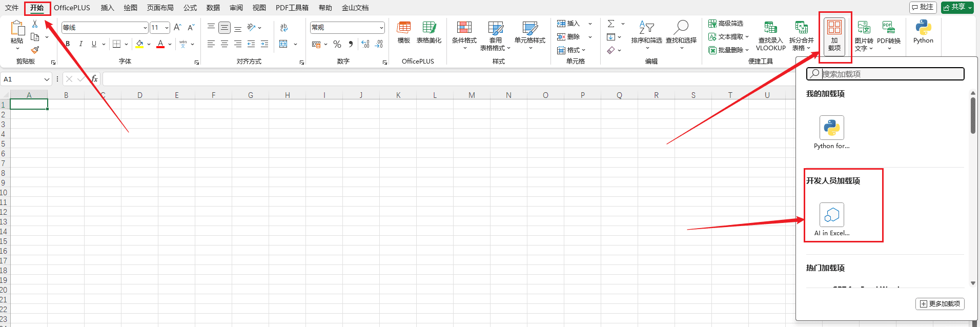Click the 表格美化 table beautify icon
Image resolution: width=980 pixels, height=327 pixels.
[429, 32]
